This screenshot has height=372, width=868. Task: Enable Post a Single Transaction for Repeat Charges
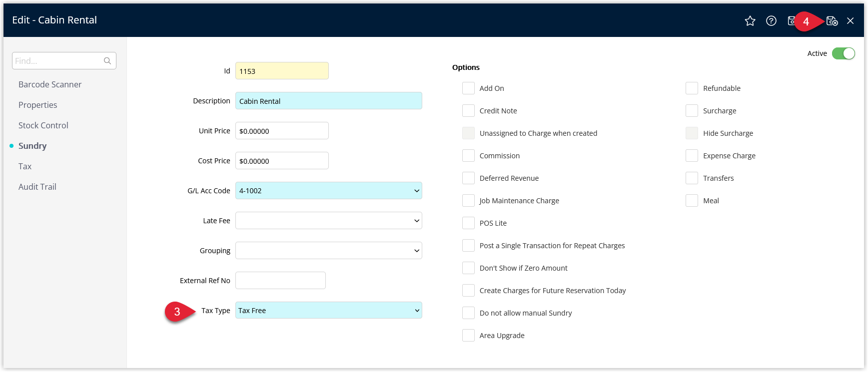tap(468, 246)
